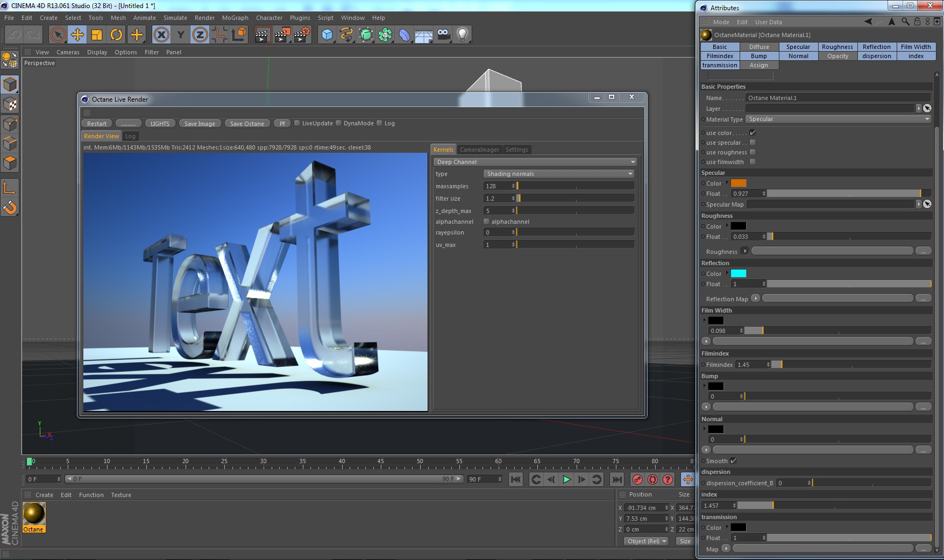Open the MoGraph menu
Screen dimensions: 944x560
[235, 18]
